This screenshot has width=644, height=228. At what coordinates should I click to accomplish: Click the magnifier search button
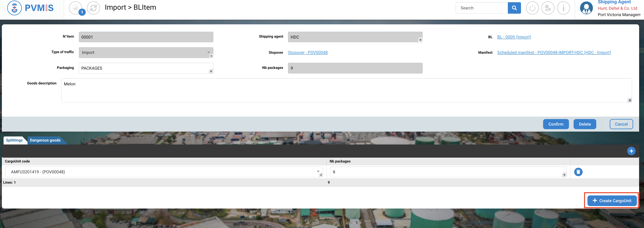pos(514,8)
